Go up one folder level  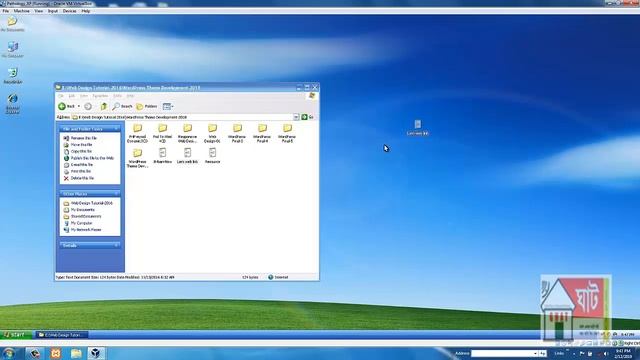point(104,106)
